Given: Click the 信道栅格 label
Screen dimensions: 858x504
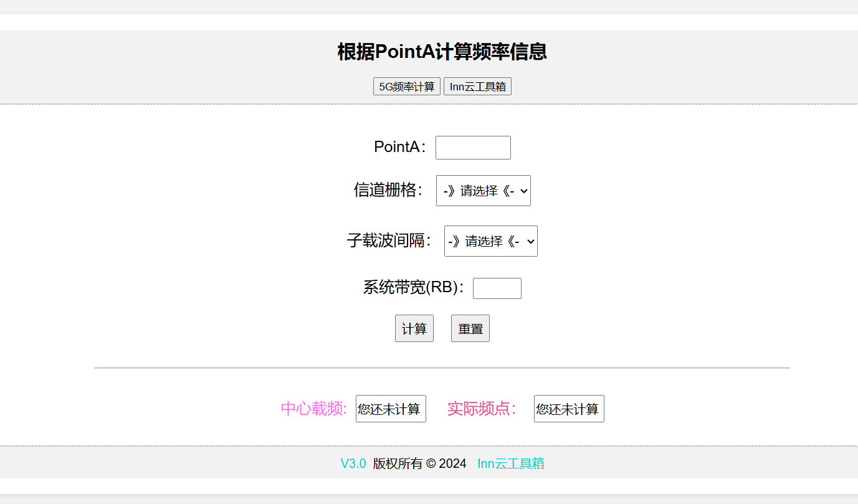Looking at the screenshot, I should (389, 190).
